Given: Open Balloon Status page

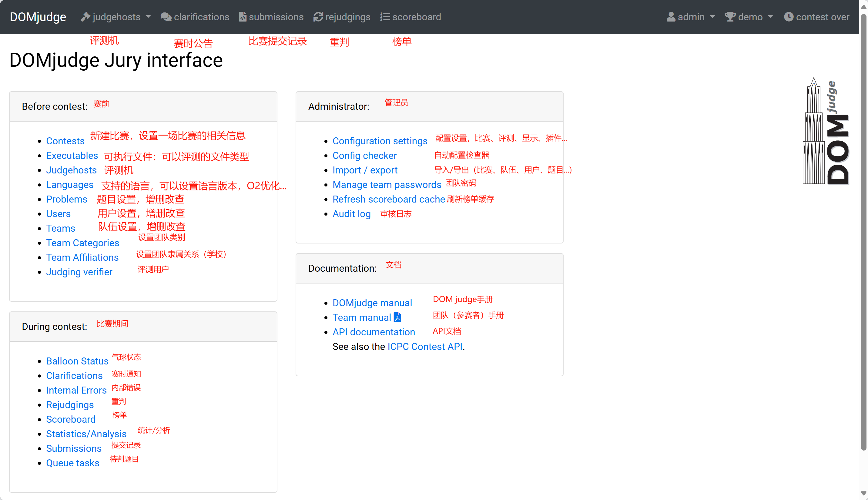Looking at the screenshot, I should tap(77, 361).
